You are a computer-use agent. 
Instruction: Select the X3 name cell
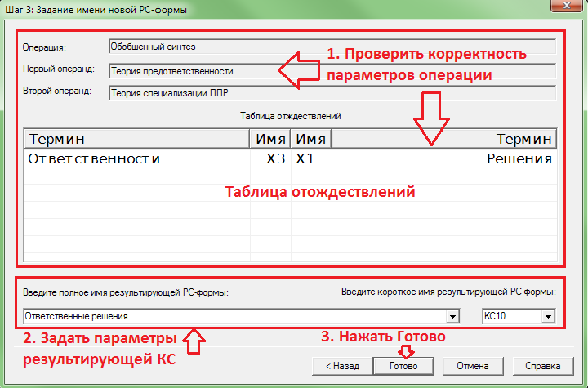[270, 158]
